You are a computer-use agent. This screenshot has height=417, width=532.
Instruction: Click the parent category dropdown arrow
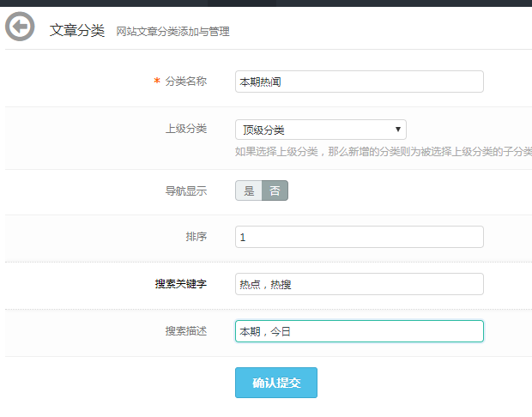point(398,130)
